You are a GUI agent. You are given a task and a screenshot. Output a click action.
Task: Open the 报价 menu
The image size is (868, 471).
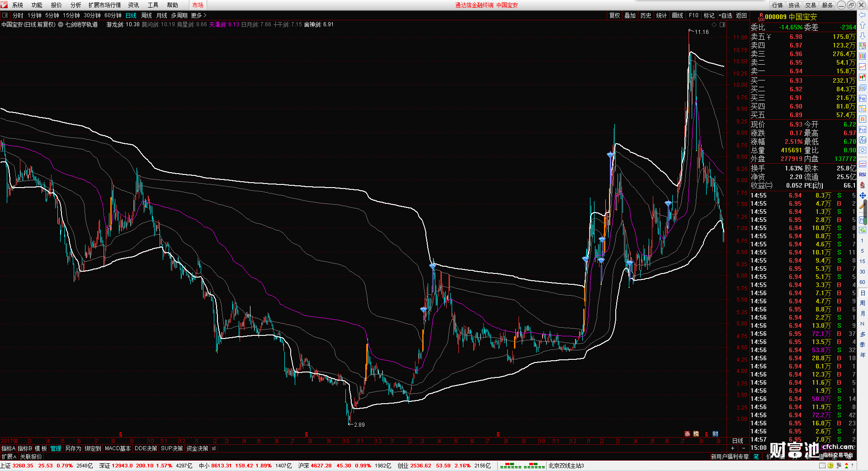[x=57, y=5]
